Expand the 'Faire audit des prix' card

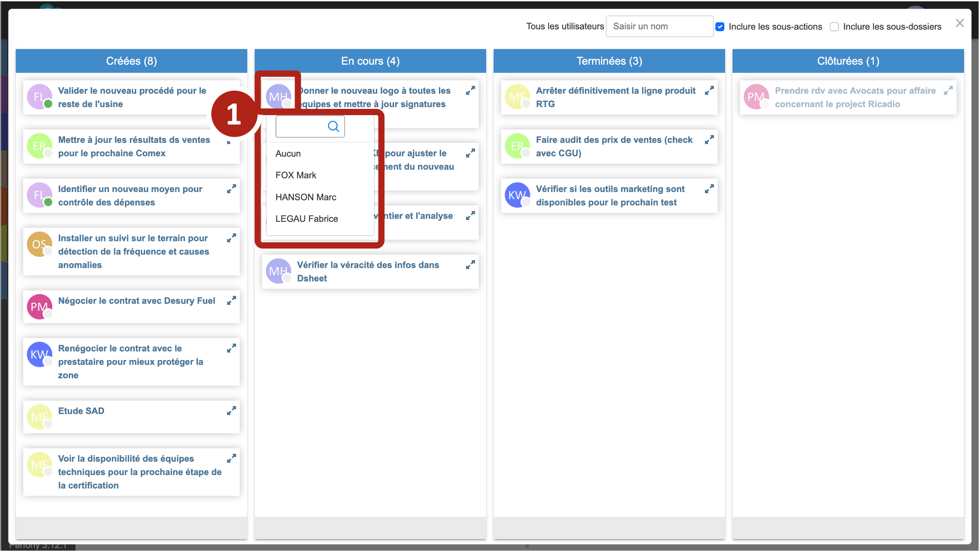[709, 140]
